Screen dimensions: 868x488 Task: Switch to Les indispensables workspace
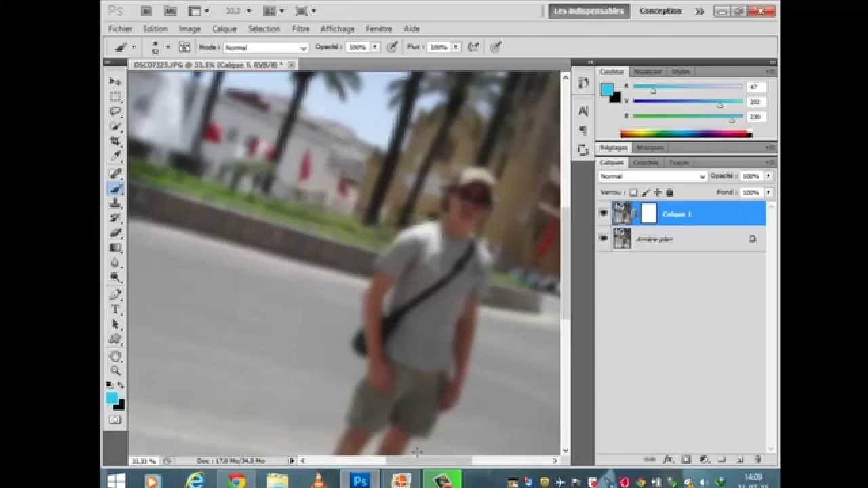click(x=589, y=12)
